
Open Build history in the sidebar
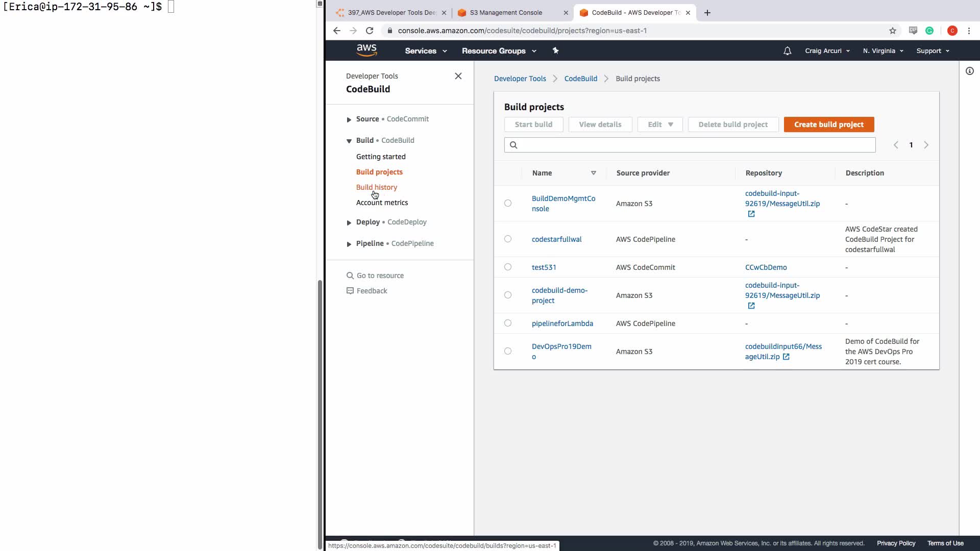376,187
